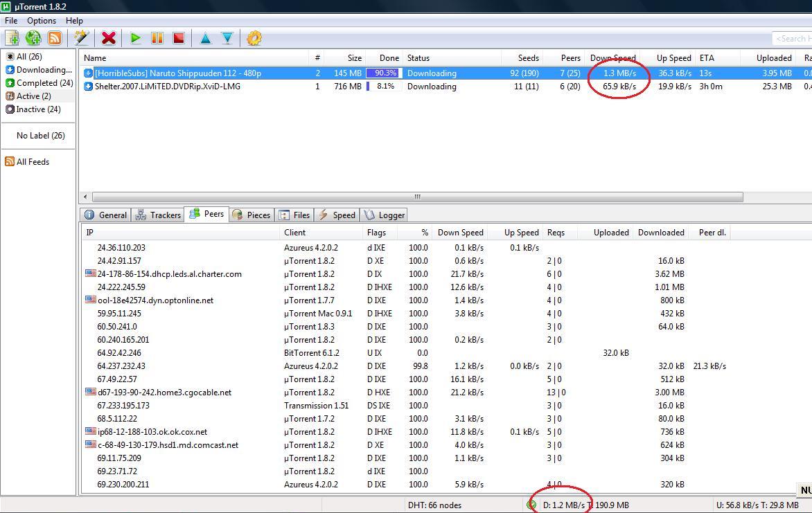Screen dimensions: 812x513
Task: Open All Feeds in the sidebar
Action: pos(27,161)
